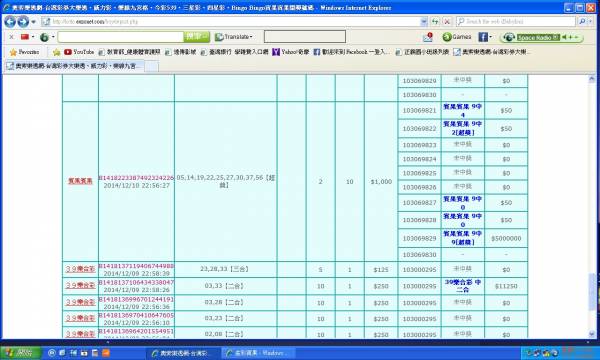Open the search provider dropdown arrow
This screenshot has height=360, width=600.
(x=590, y=22)
